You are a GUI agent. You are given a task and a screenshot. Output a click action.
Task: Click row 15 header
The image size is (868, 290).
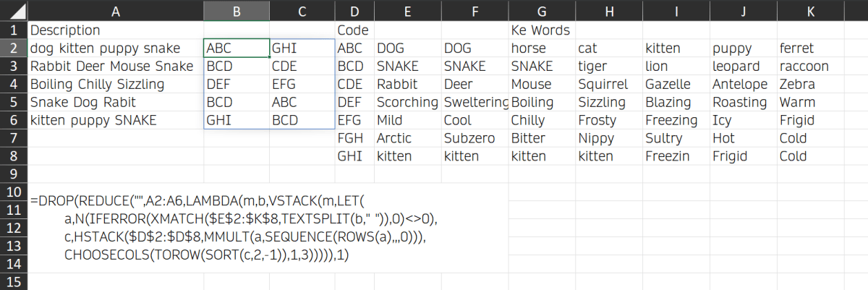14,282
